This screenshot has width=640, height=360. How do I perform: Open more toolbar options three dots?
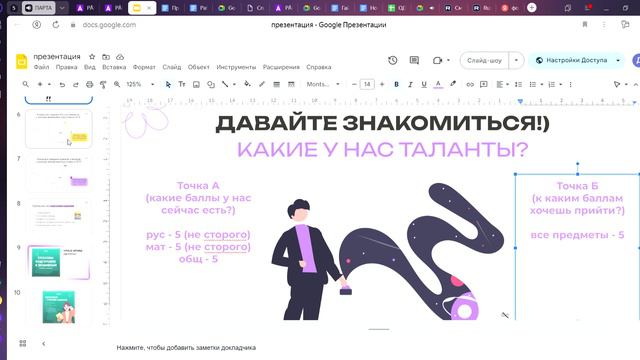(x=570, y=84)
